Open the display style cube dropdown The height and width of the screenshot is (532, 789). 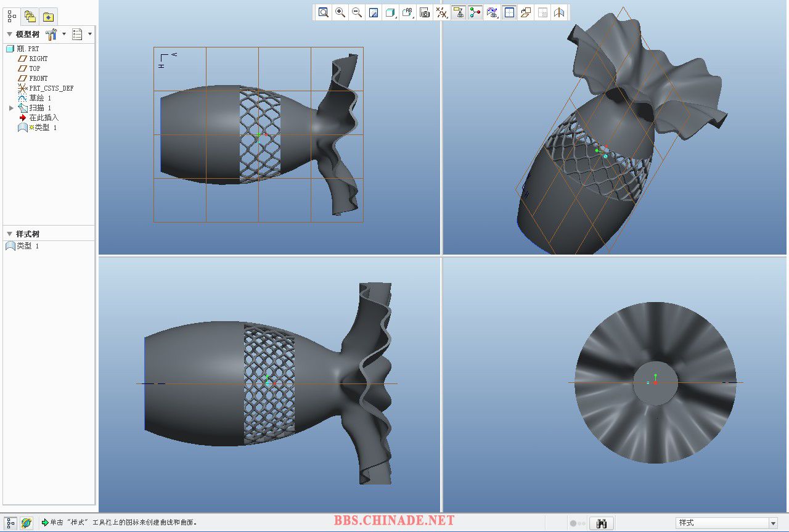tap(390, 12)
